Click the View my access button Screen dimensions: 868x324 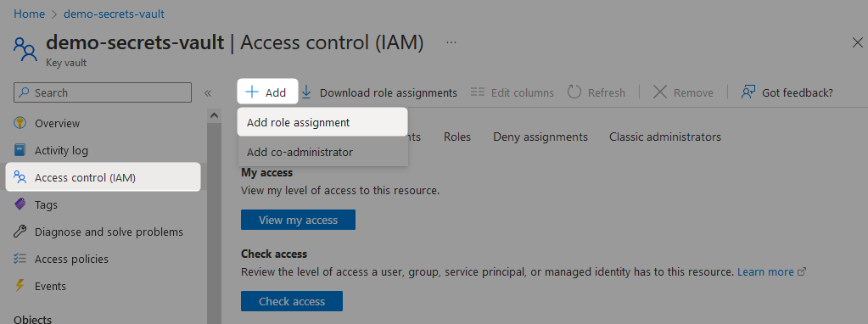[x=298, y=220]
